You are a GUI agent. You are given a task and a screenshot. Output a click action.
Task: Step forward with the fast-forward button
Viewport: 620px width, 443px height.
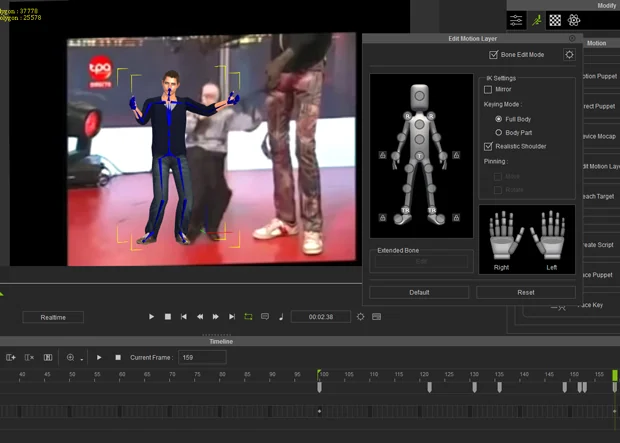point(215,317)
